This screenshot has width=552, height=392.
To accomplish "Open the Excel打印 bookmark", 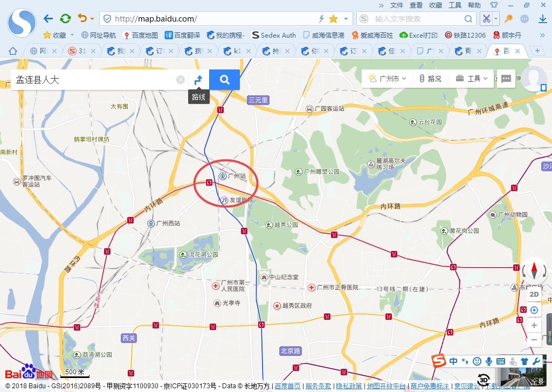I will (x=418, y=35).
